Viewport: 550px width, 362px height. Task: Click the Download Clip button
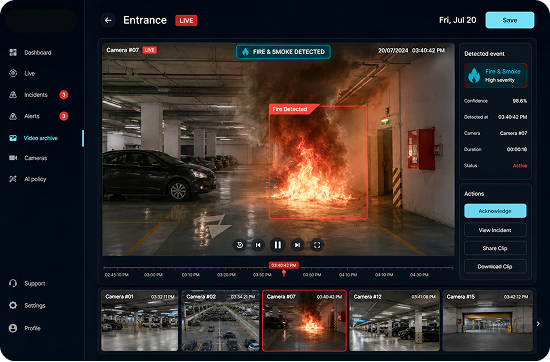[x=495, y=267]
